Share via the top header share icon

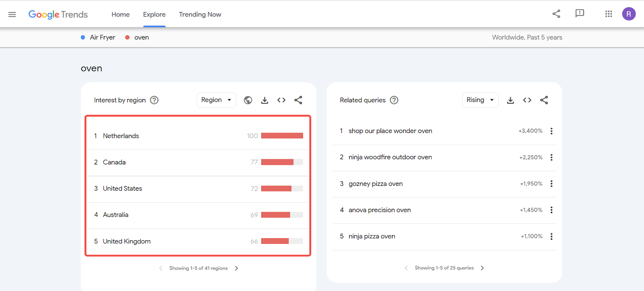coord(556,14)
